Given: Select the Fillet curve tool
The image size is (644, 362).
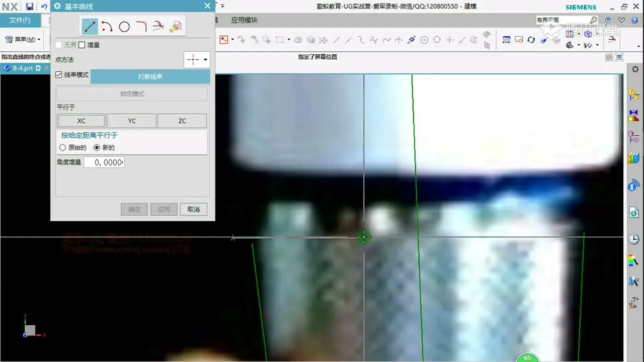Looking at the screenshot, I should (x=141, y=27).
